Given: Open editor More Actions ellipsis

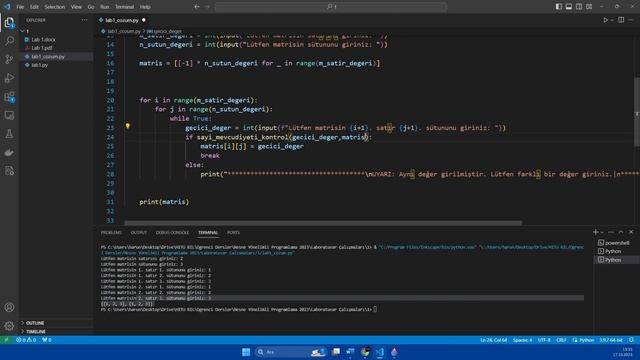Looking at the screenshot, I should pos(631,20).
